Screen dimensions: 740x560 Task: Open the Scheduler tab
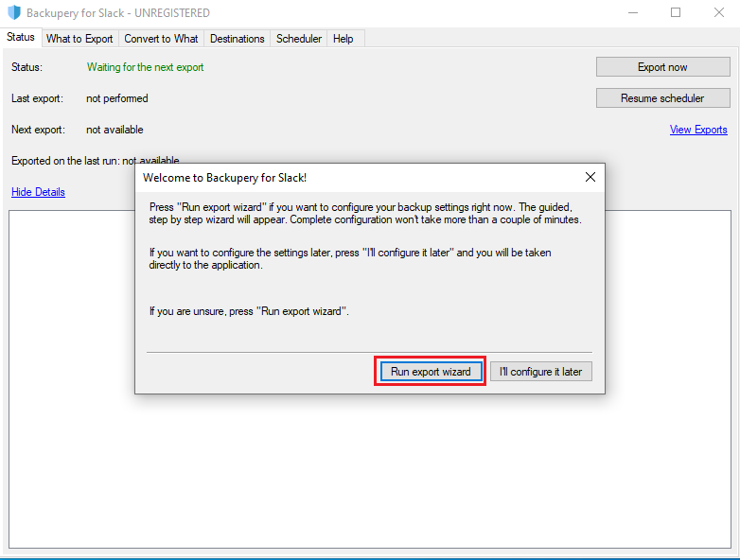299,39
